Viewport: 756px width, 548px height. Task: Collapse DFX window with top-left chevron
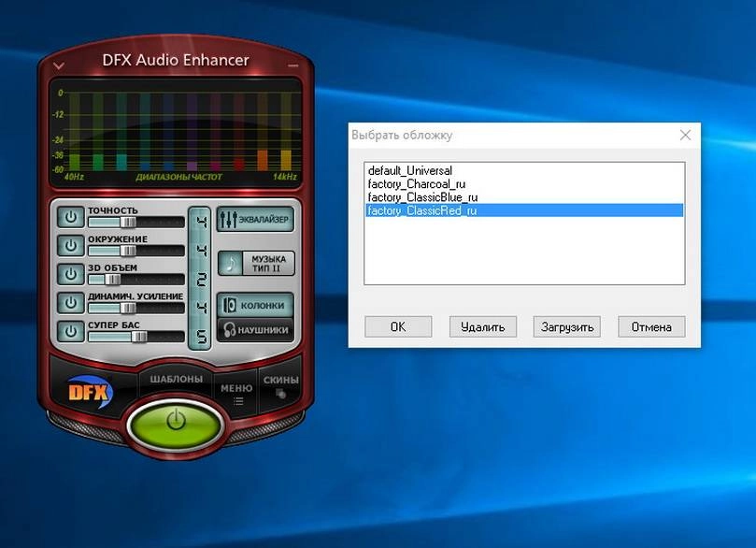(59, 65)
